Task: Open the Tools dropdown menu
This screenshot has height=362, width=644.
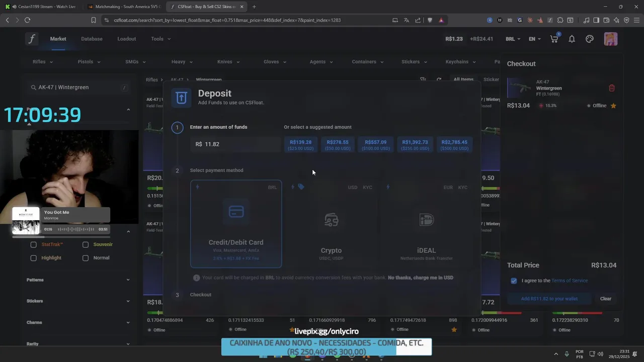Action: [161, 39]
